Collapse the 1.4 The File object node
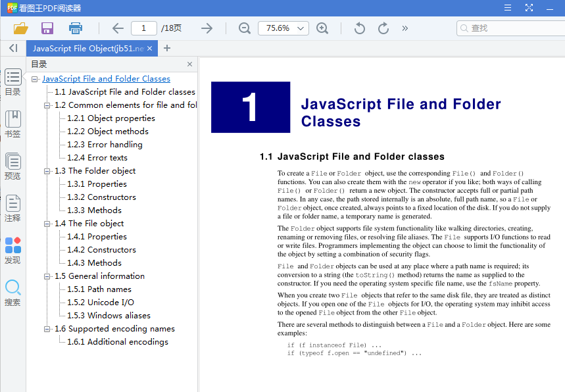This screenshot has height=392, width=565. [47, 224]
